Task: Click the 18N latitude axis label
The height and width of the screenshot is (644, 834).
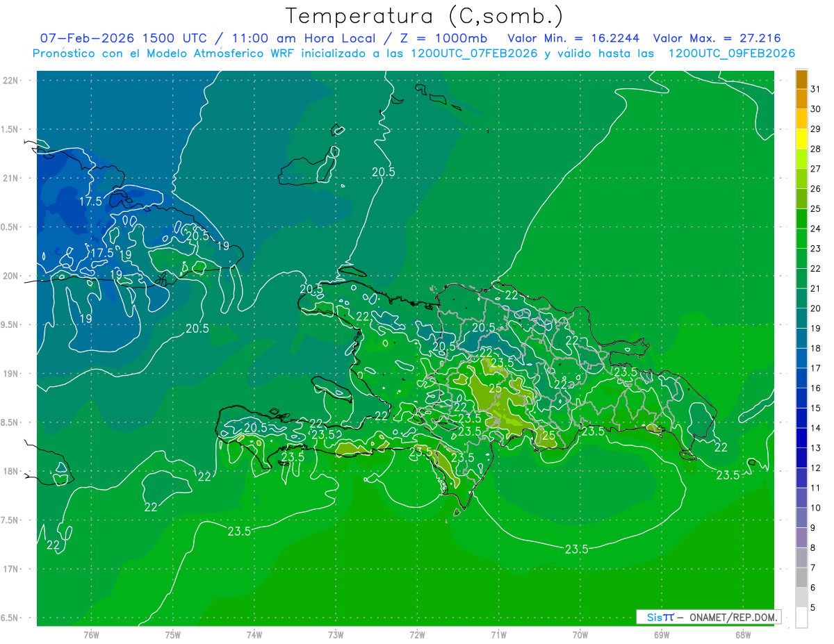Action: coord(11,471)
